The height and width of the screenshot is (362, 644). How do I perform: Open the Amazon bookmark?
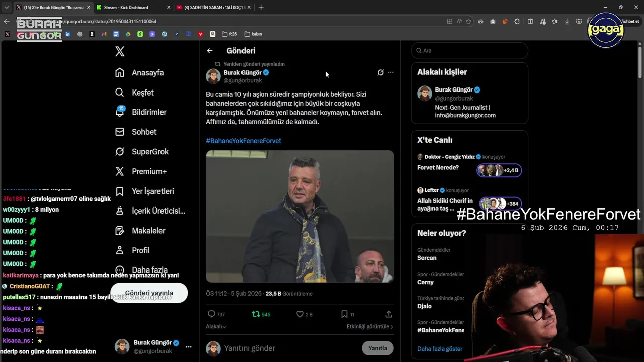click(x=212, y=34)
